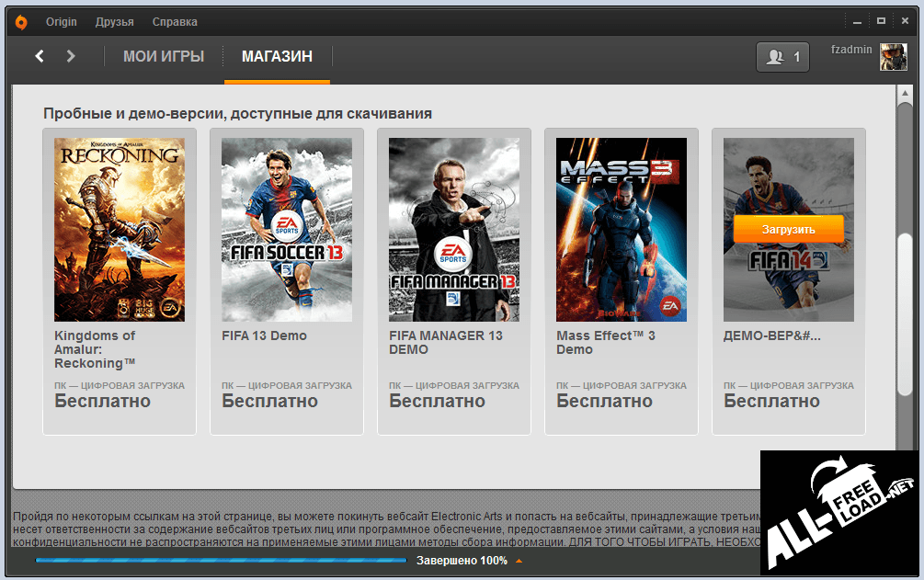The image size is (924, 580).
Task: Click the download progress bar
Action: (x=221, y=560)
